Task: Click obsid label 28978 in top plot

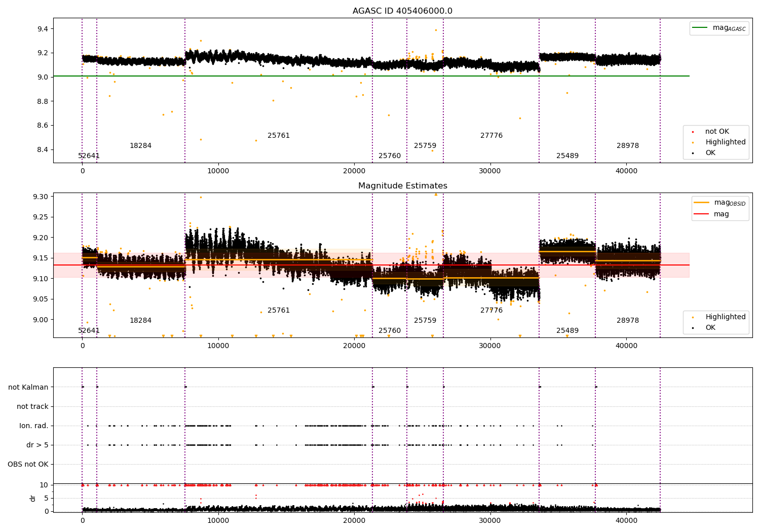Action: pyautogui.click(x=628, y=146)
